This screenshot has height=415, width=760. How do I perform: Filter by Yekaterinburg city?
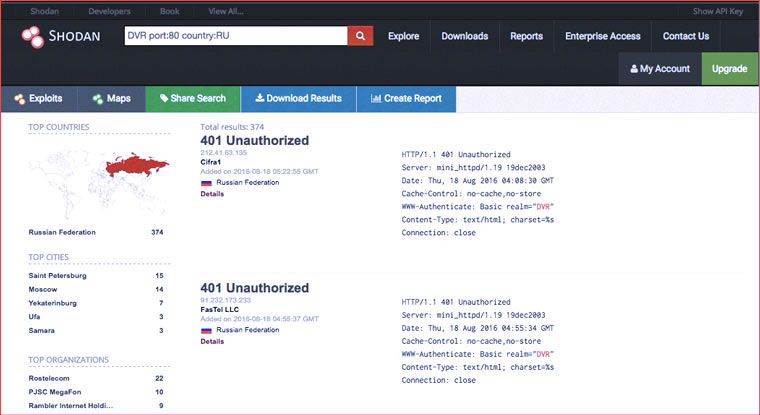(52, 303)
